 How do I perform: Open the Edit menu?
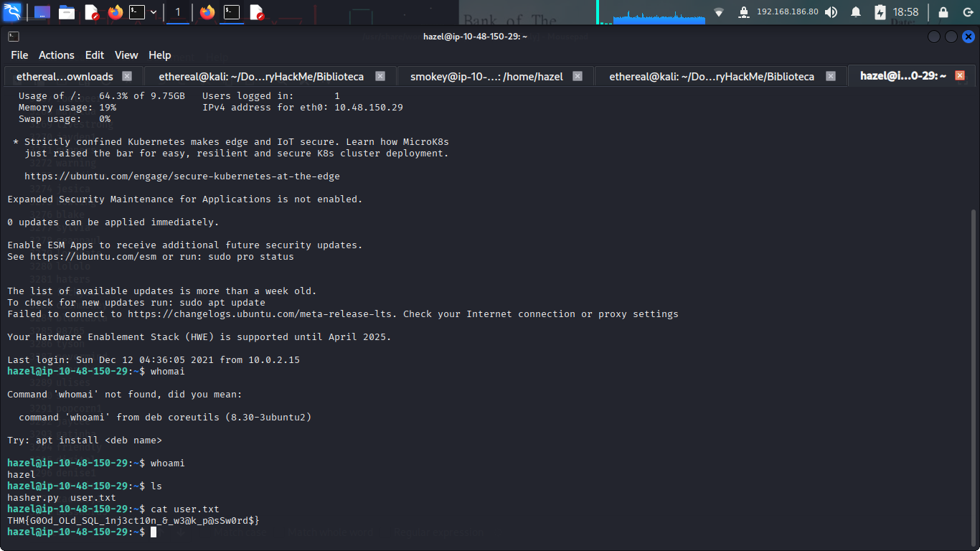click(x=95, y=55)
